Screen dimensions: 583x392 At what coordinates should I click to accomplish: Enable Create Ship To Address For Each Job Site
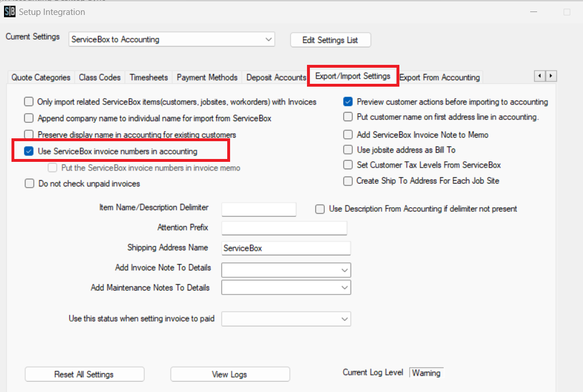[x=348, y=181]
